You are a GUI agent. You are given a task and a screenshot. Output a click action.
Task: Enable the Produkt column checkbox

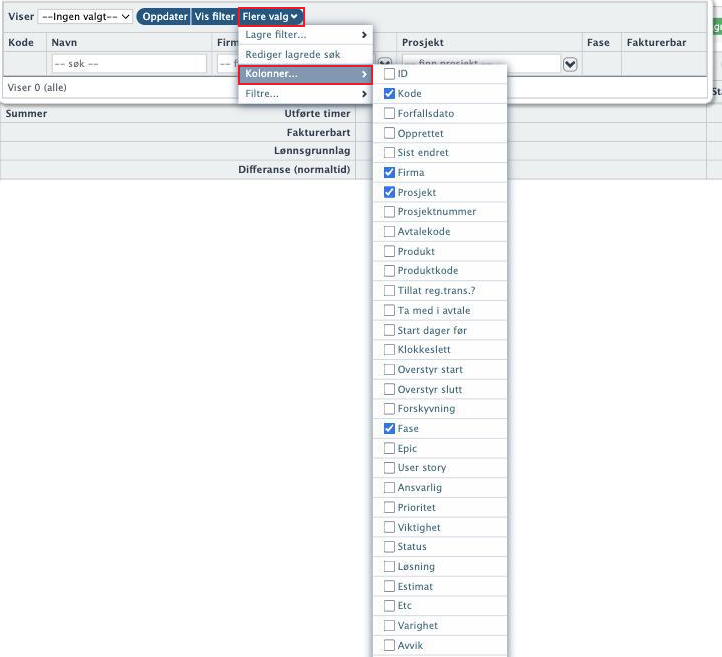pyautogui.click(x=390, y=251)
